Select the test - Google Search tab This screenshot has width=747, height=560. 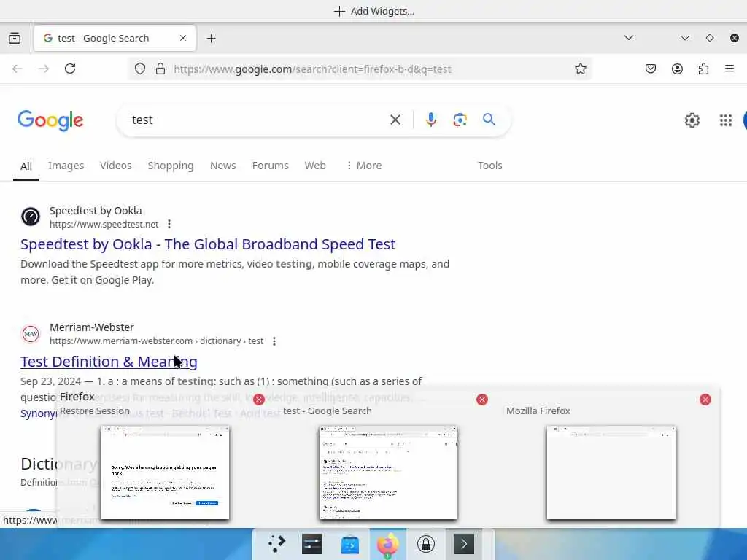tap(115, 38)
